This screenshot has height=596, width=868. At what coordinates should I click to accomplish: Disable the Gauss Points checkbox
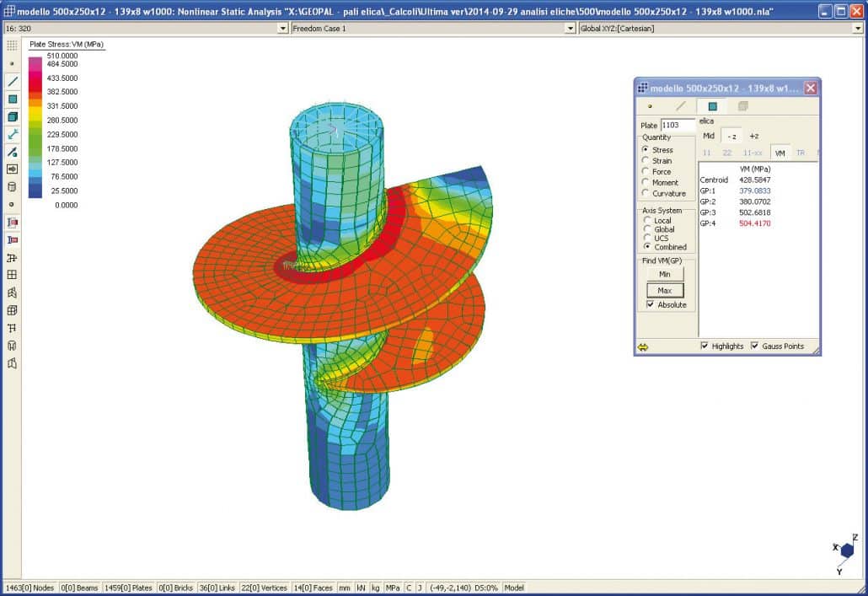[755, 346]
